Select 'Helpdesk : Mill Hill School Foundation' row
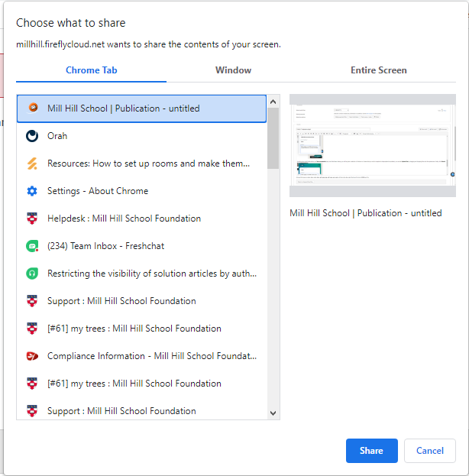The height and width of the screenshot is (476, 469). coord(142,219)
